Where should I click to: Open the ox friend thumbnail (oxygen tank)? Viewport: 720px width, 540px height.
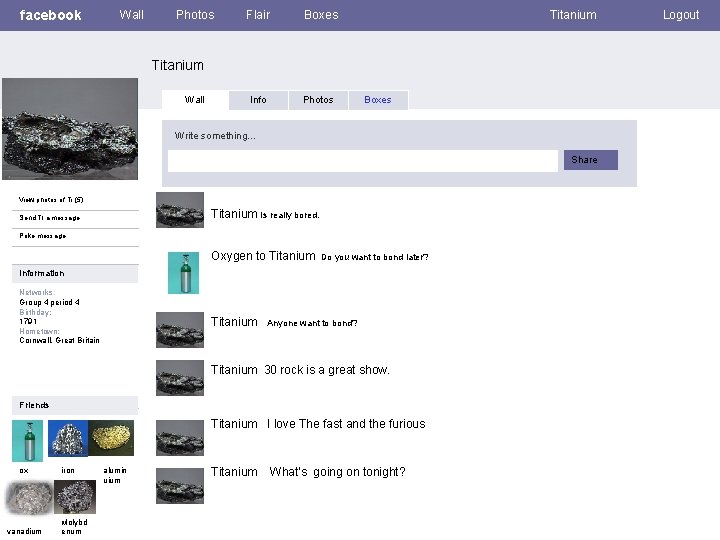pyautogui.click(x=28, y=441)
